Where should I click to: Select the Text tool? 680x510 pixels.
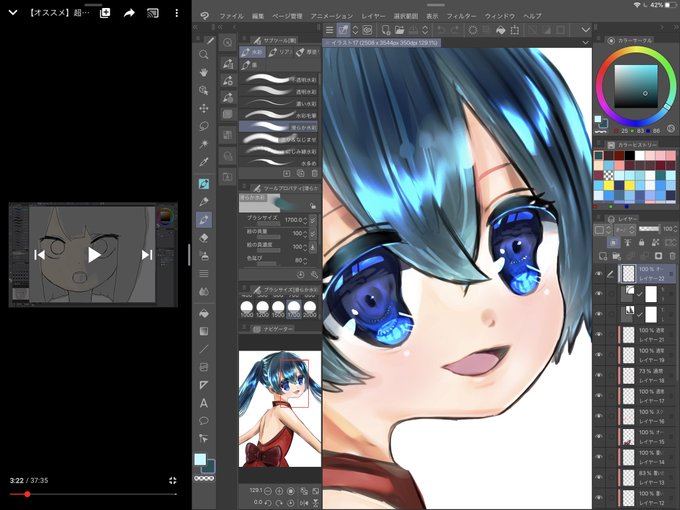[x=204, y=403]
